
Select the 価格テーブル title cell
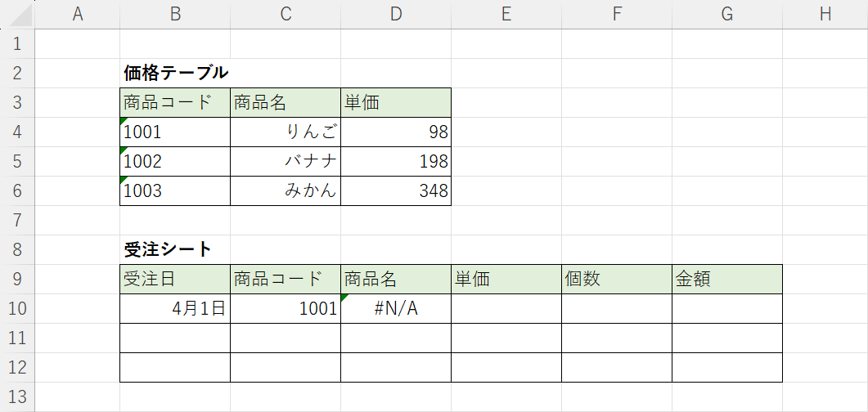[175, 73]
